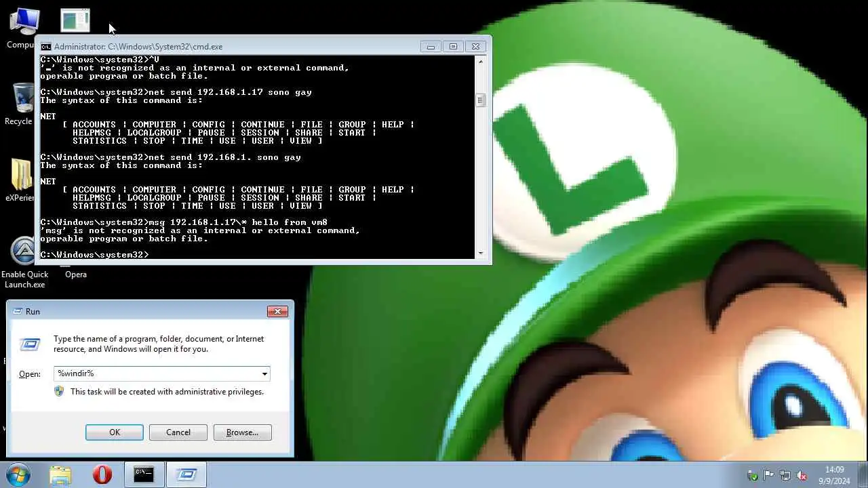
Task: Open the eXPerience folder icon on desktop
Action: (22, 180)
